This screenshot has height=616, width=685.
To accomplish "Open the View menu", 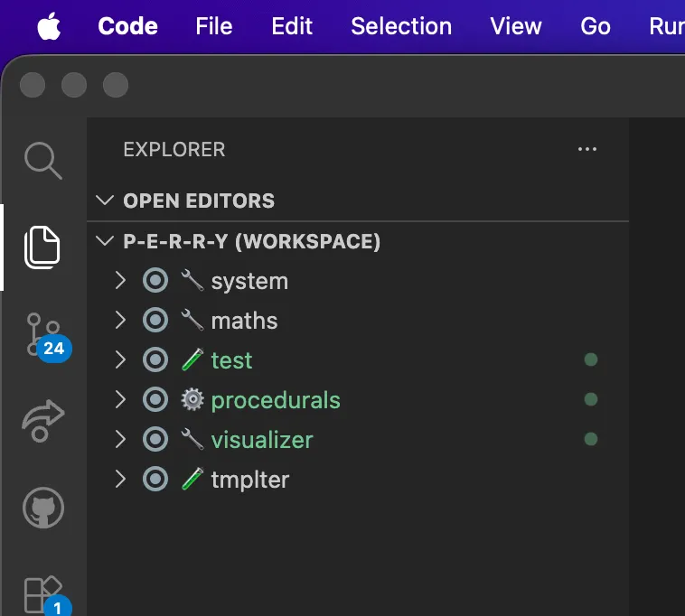I will pyautogui.click(x=515, y=26).
